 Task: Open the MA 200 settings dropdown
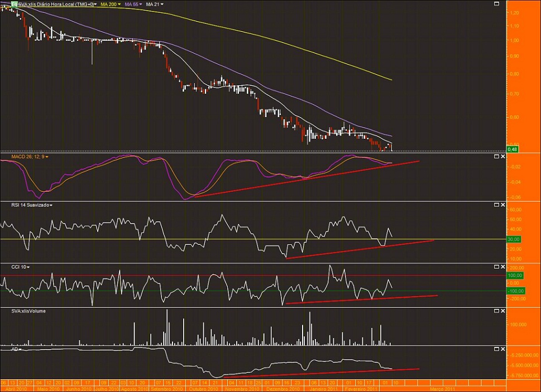[119, 4]
